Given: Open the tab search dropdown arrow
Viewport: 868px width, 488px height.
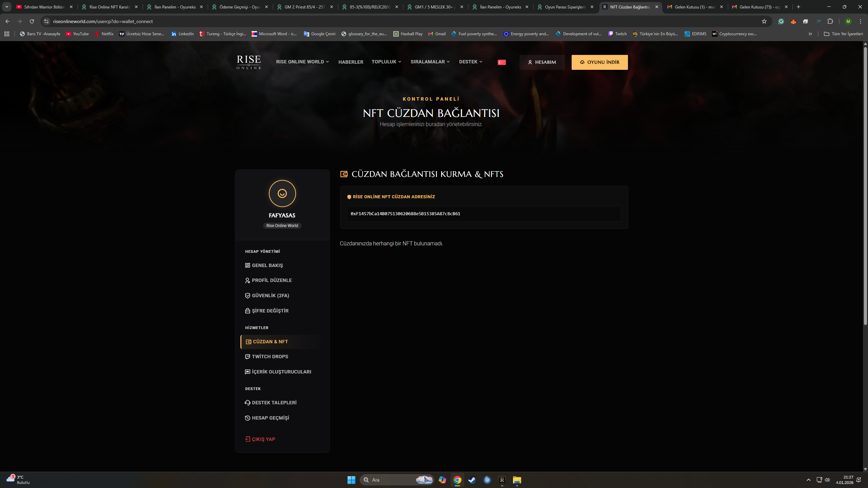Looking at the screenshot, I should [7, 7].
